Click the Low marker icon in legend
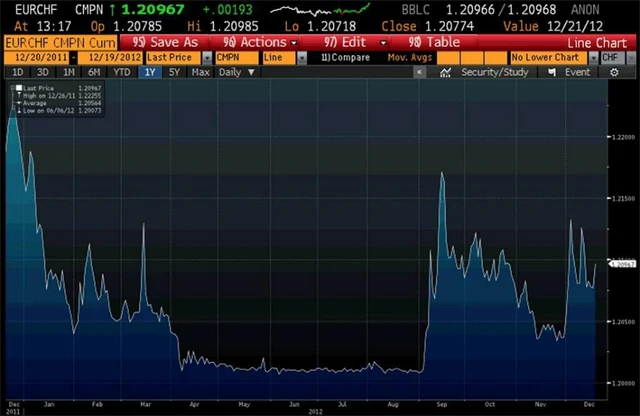The width and height of the screenshot is (640, 416). (19, 111)
